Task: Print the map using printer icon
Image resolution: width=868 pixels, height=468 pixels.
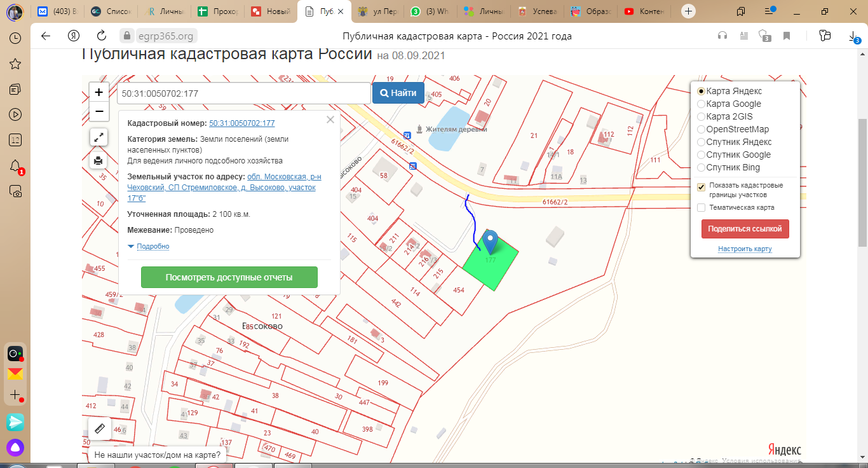Action: (99, 160)
